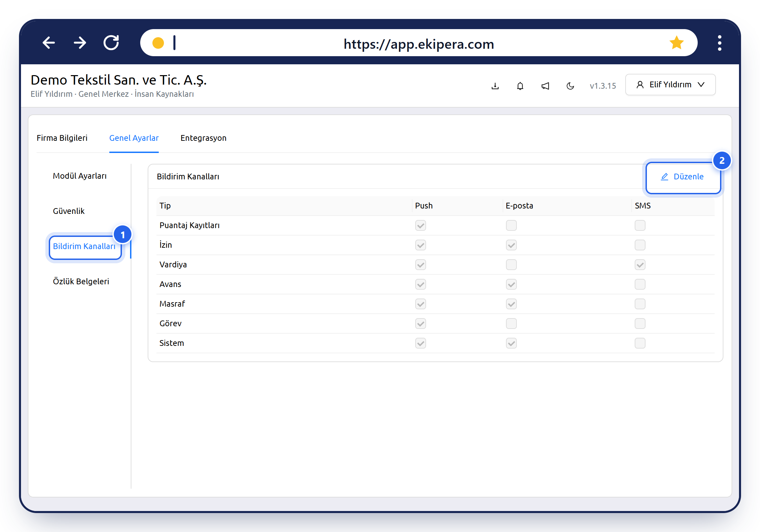This screenshot has height=532, width=760.
Task: Toggle Push checkbox for Avans
Action: click(x=421, y=284)
